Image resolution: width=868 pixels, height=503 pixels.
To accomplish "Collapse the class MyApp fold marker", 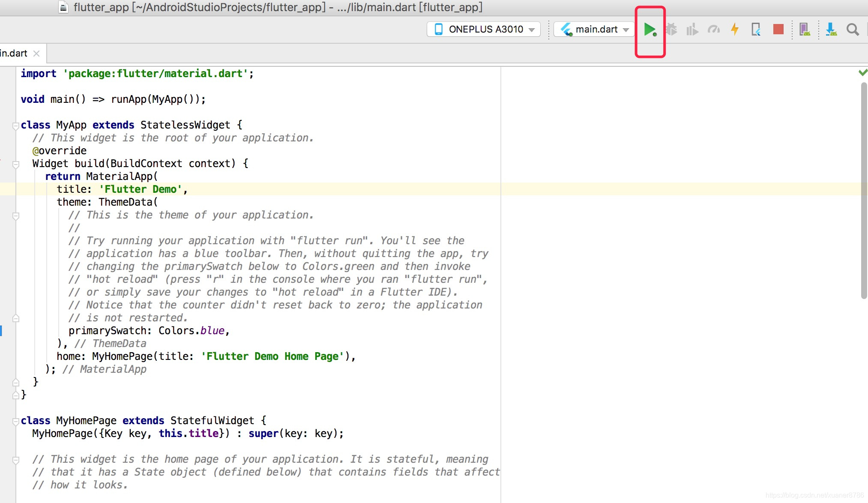I will tap(16, 126).
